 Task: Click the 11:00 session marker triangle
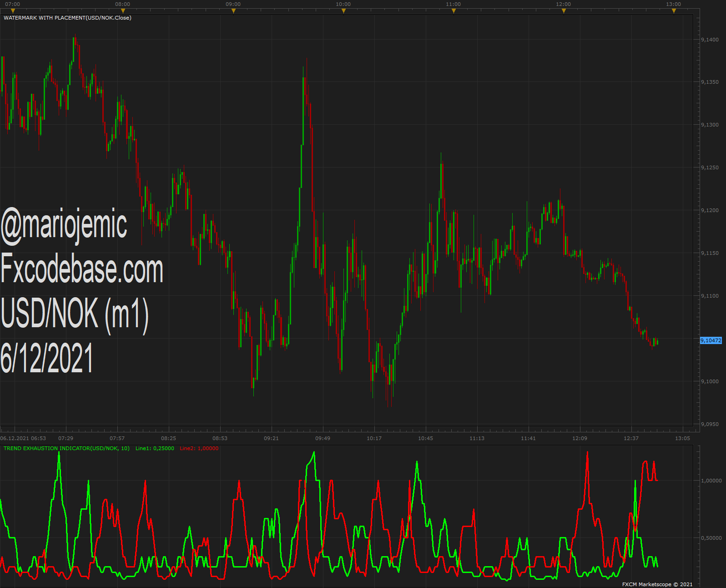coord(454,11)
